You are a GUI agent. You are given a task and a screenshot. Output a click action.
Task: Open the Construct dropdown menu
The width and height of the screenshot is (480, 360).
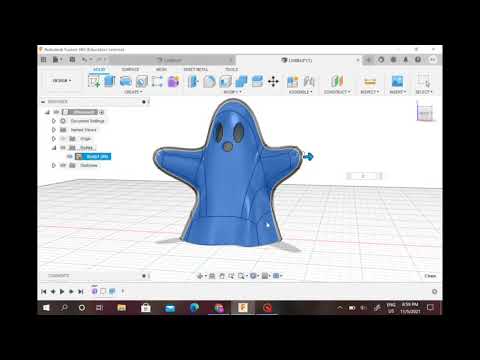point(337,92)
